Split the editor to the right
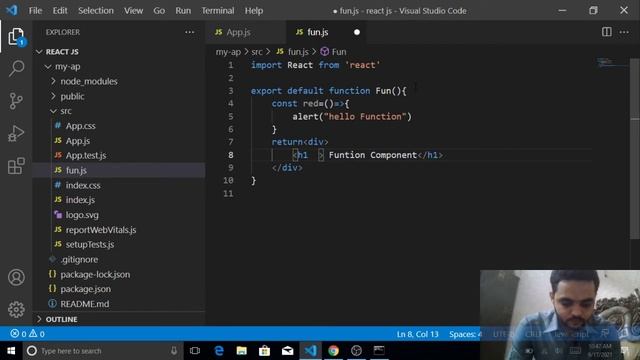Screen dimensions: 640x360 pyautogui.click(x=607, y=32)
